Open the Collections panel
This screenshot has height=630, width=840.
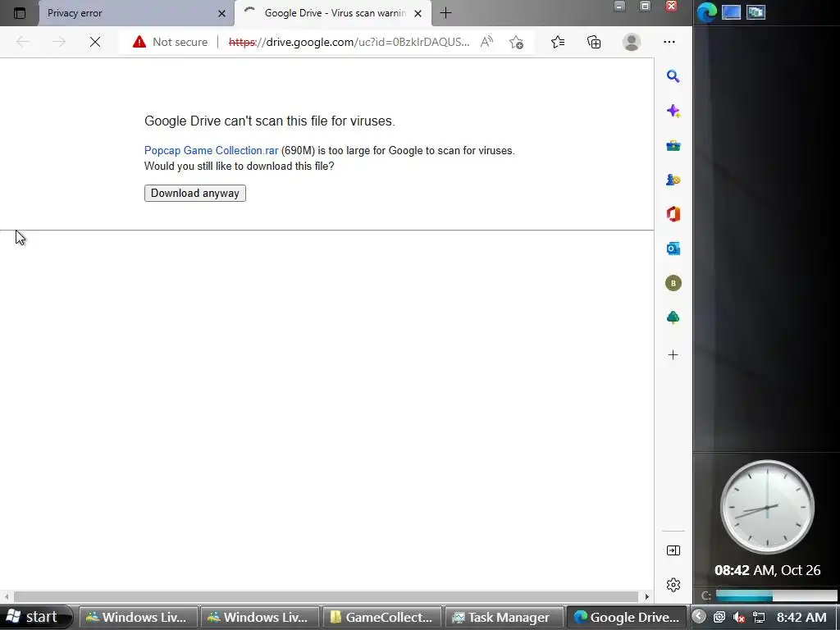click(594, 42)
